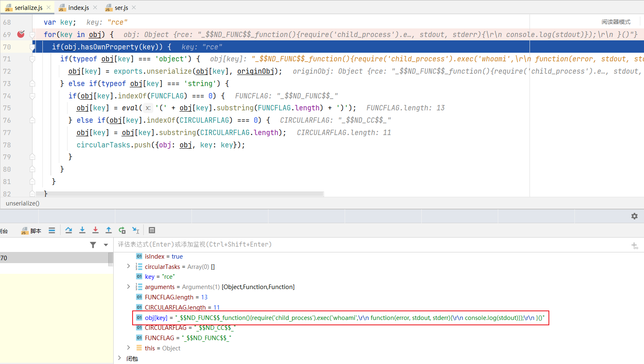Viewport: 644px width, 364px height.
Task: Close the index.js tab
Action: point(95,8)
